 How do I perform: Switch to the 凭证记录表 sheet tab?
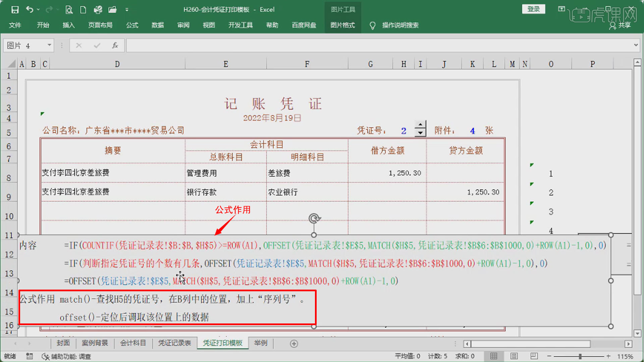click(x=174, y=343)
